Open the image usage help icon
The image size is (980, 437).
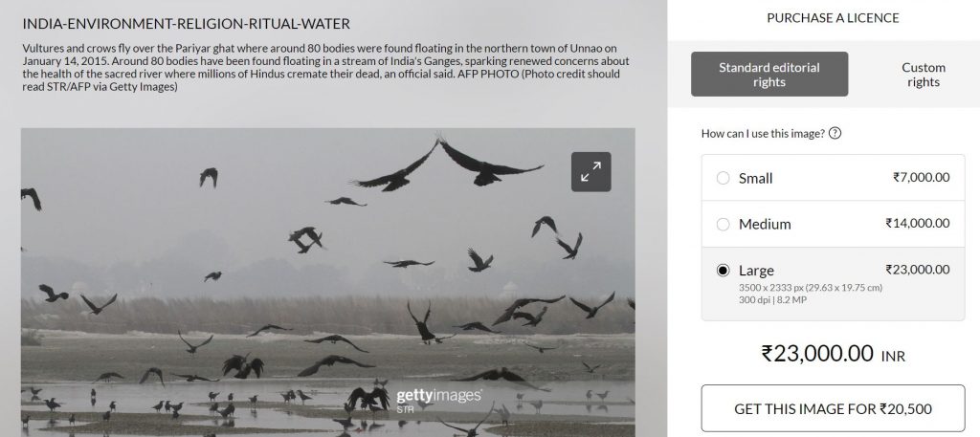(x=835, y=133)
